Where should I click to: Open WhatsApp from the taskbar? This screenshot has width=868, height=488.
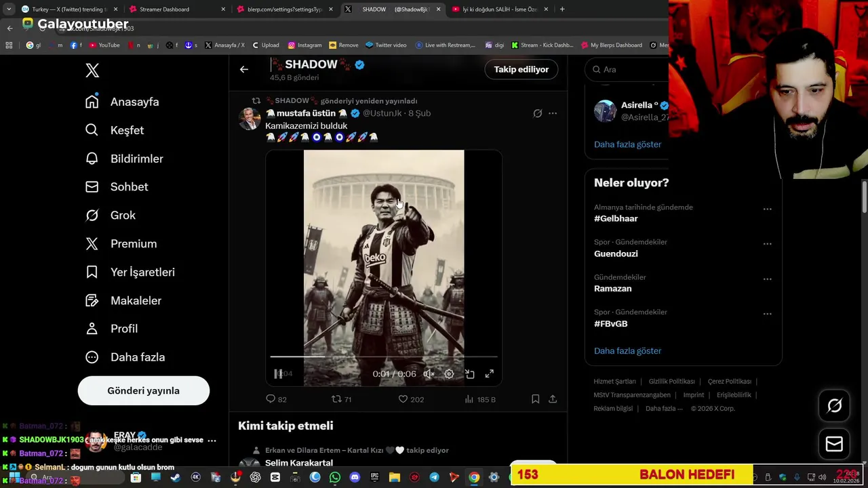[335, 478]
